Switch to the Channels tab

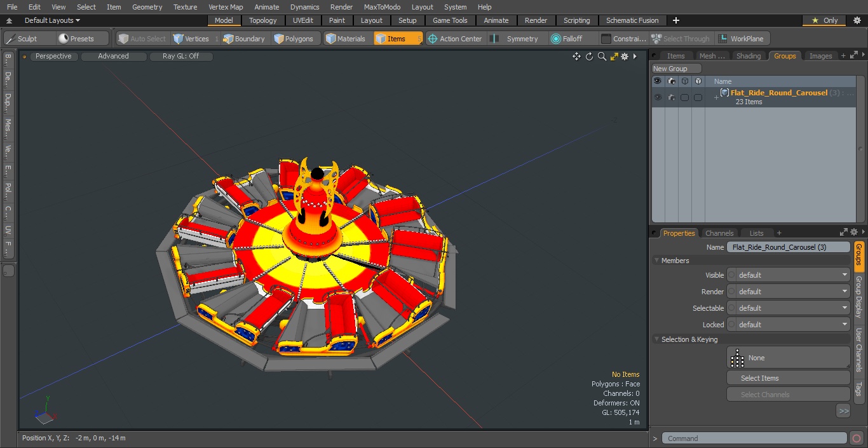(719, 233)
